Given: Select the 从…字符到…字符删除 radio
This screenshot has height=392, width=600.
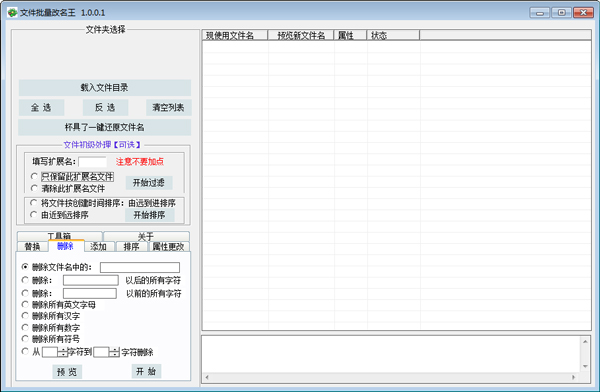Looking at the screenshot, I should 25,351.
